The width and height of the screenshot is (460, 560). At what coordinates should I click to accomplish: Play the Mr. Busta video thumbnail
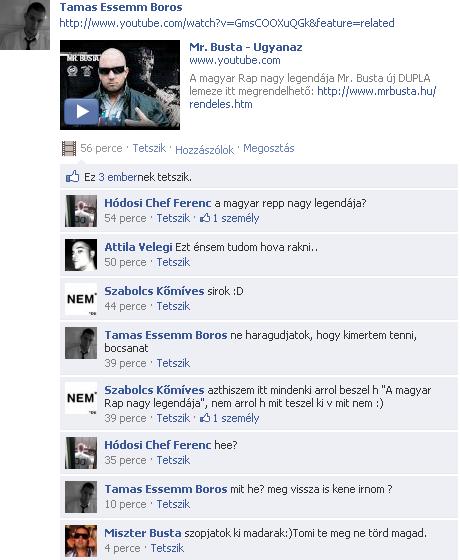tap(120, 85)
